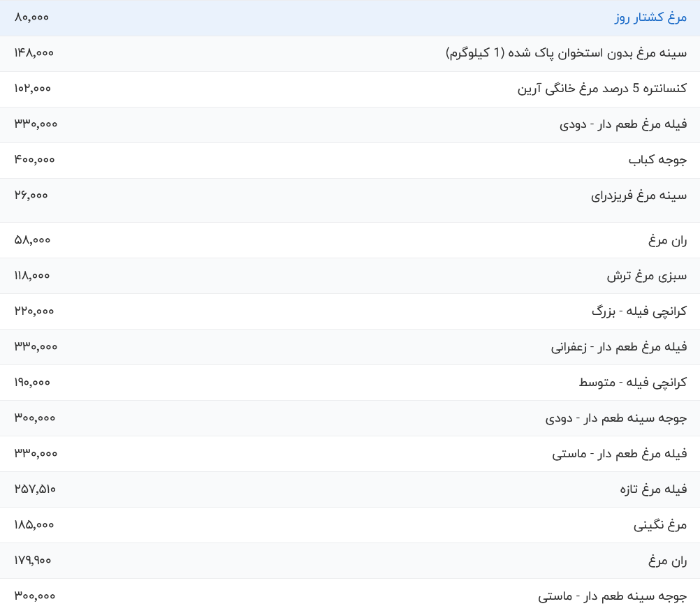Click سینه مرغ بدون استخوان پاک شده product
The width and height of the screenshot is (700, 613).
point(566,53)
